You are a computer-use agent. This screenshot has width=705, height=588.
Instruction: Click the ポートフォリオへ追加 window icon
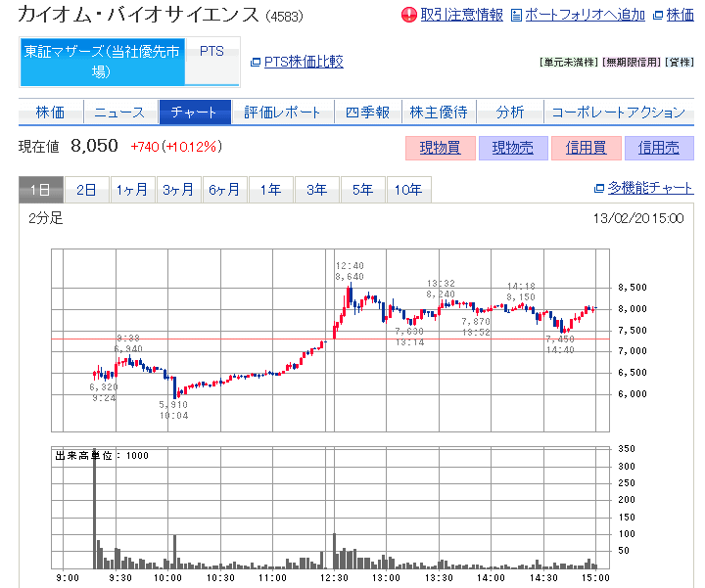pos(516,15)
